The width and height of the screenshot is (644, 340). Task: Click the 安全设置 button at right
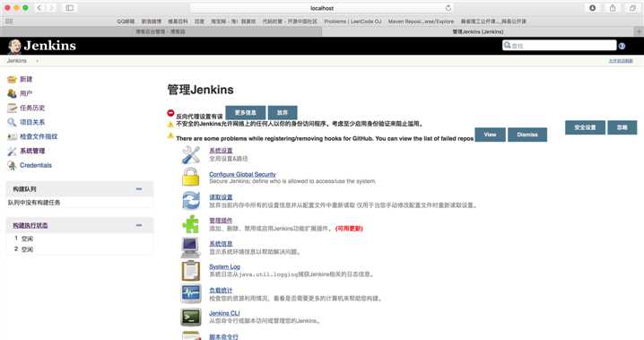[585, 127]
